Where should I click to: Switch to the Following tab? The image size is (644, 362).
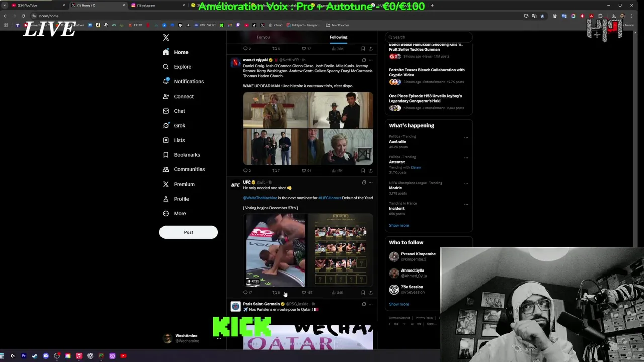click(x=339, y=37)
